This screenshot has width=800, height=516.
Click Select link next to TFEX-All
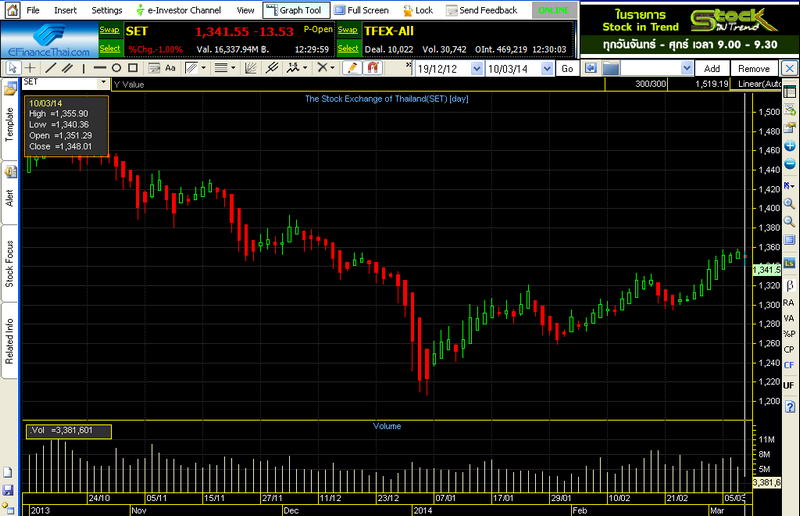pyautogui.click(x=348, y=48)
